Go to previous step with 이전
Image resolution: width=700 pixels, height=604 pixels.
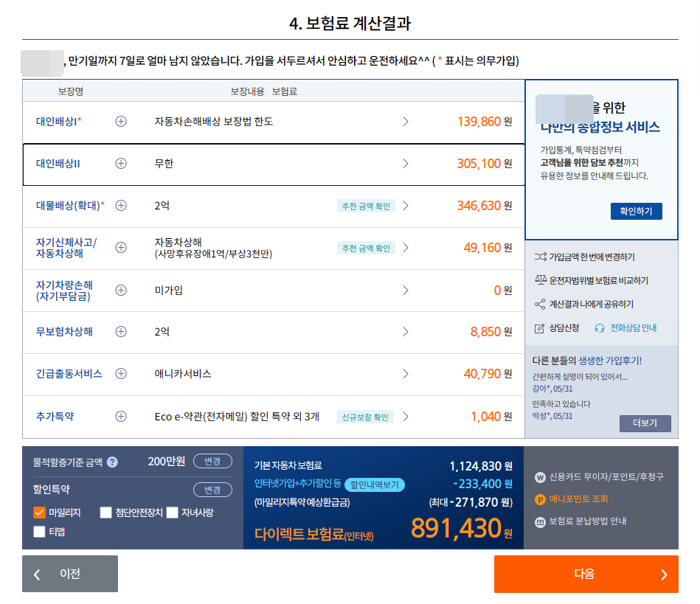click(x=70, y=574)
